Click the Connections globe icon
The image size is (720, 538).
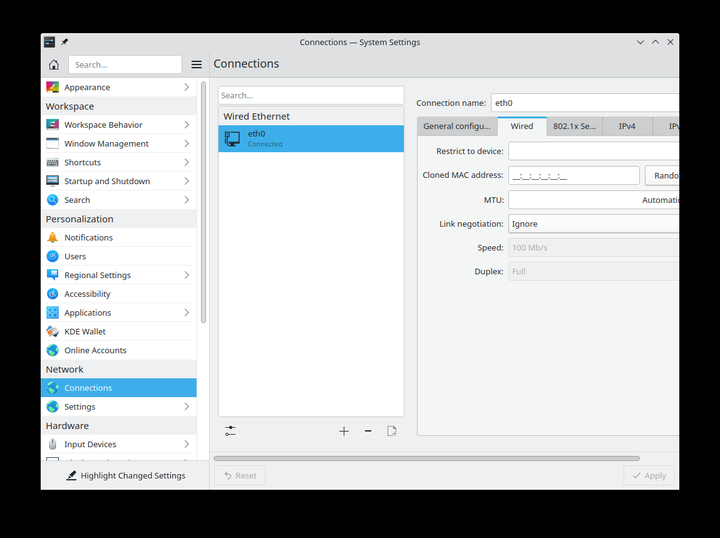[x=52, y=388]
